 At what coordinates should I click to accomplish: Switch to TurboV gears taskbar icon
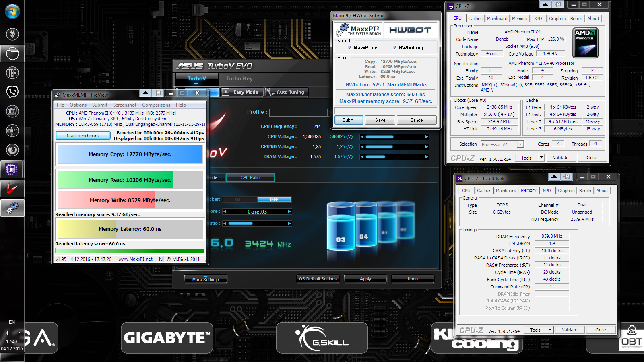[x=12, y=208]
